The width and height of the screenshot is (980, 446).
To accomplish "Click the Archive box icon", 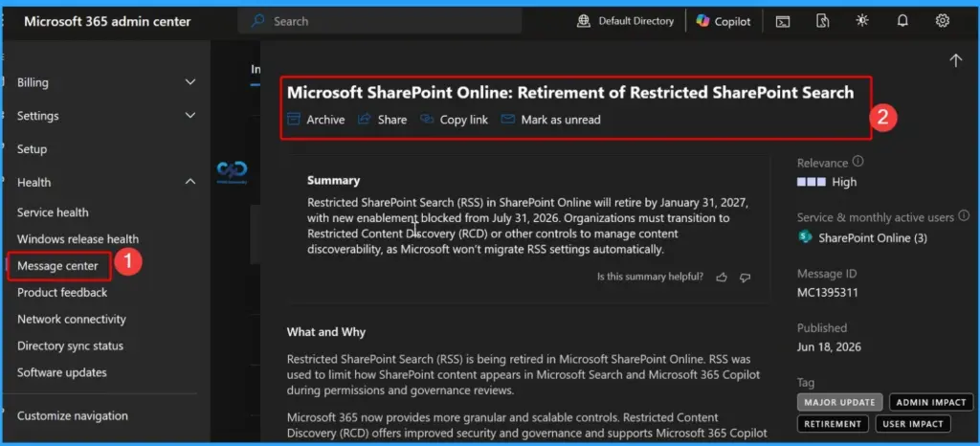I will [x=293, y=119].
